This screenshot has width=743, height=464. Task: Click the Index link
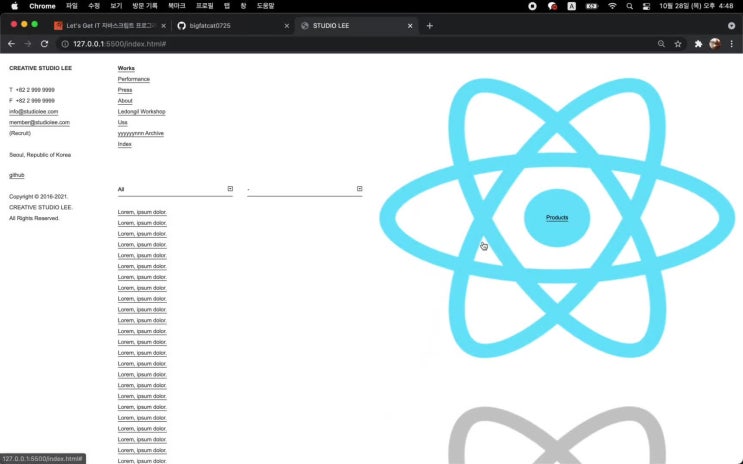click(x=125, y=144)
